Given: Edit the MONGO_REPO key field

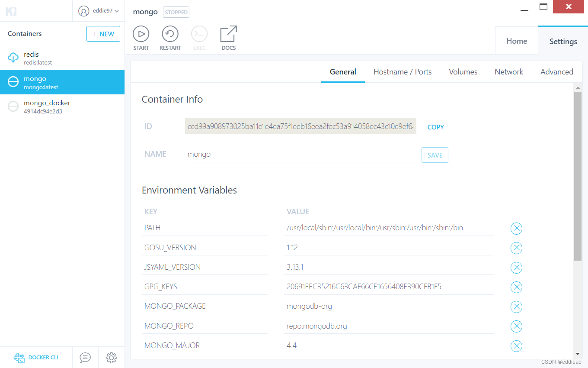Looking at the screenshot, I should tap(205, 326).
